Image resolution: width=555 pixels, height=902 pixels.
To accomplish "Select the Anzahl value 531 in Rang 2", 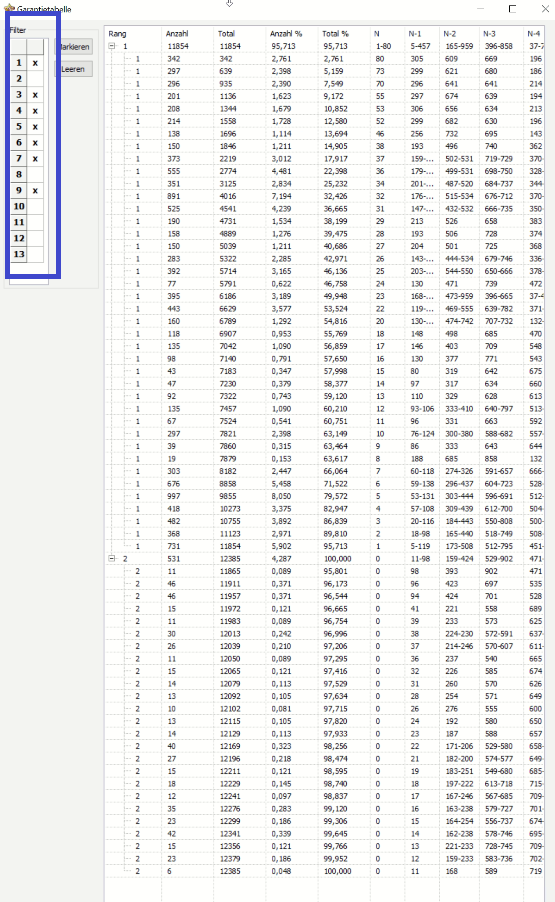I will [174, 559].
